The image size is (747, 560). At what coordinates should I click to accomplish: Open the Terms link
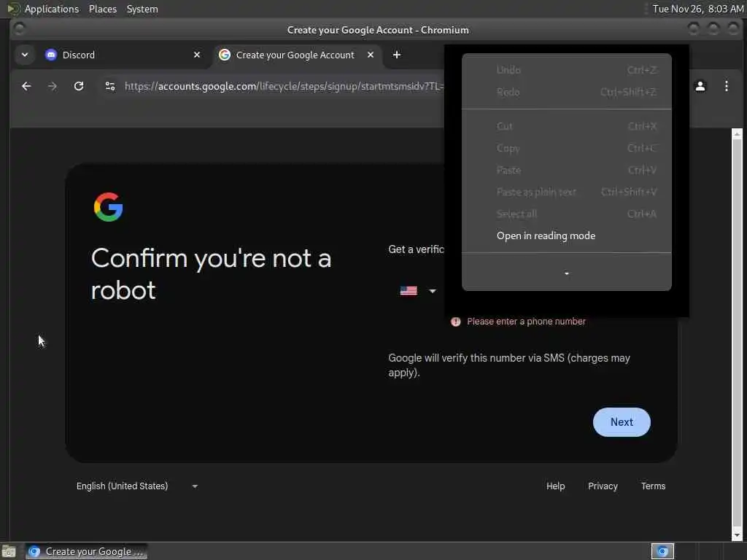[653, 486]
